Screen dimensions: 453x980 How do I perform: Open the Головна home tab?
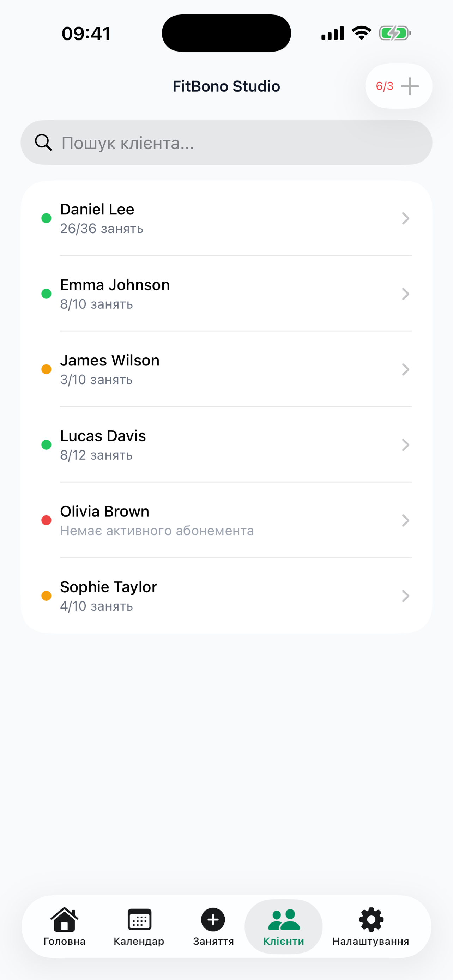point(64,920)
